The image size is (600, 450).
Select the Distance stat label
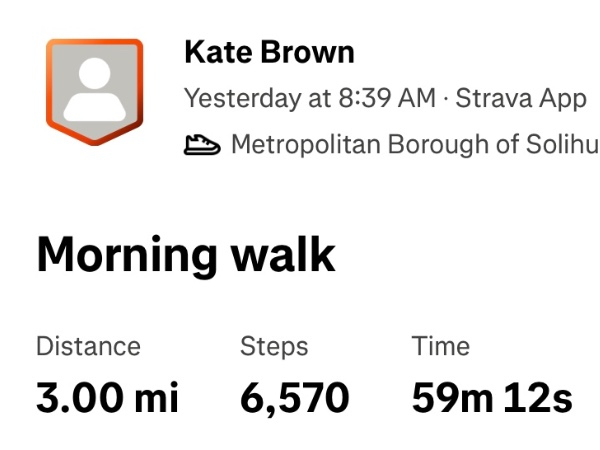(88, 347)
